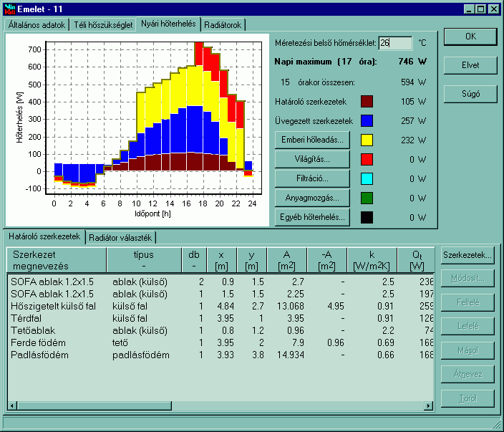Select the Térdfal row

click(x=220, y=319)
